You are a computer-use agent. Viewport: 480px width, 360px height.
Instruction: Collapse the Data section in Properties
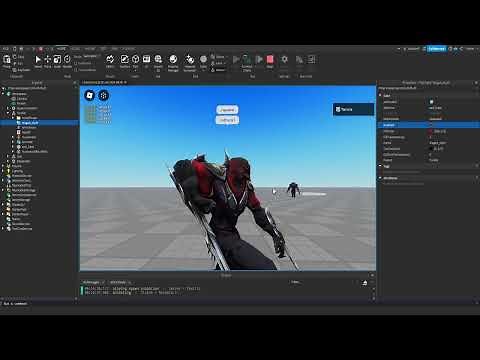pos(380,95)
